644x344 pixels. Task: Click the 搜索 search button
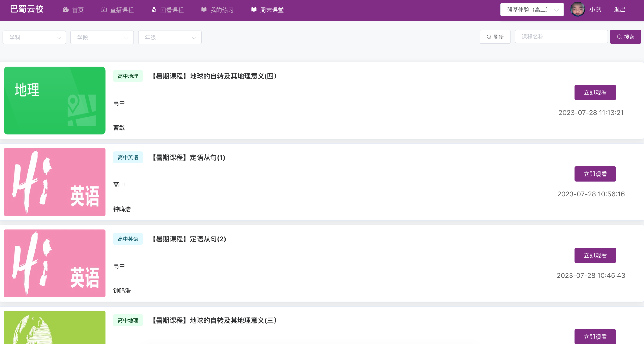tap(625, 37)
